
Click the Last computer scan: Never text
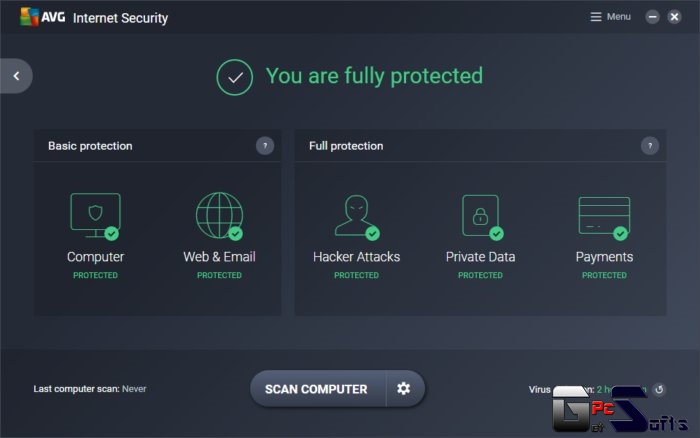coord(90,389)
